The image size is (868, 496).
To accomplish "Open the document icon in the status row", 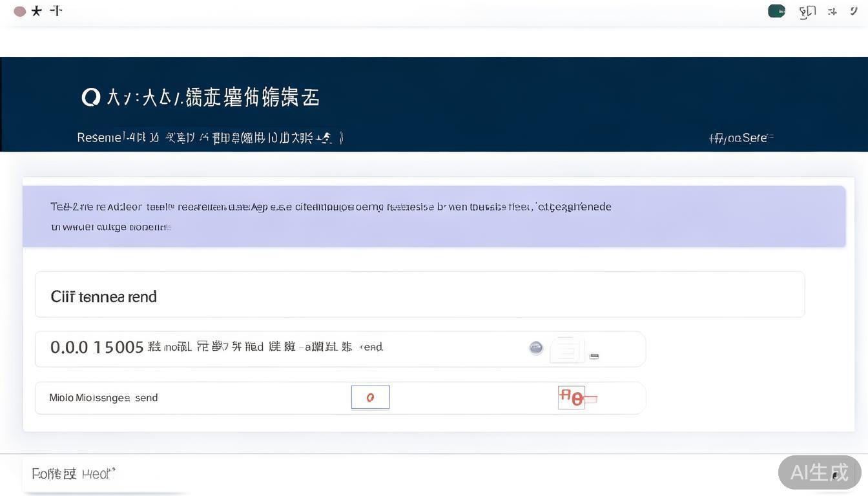I will (x=566, y=349).
